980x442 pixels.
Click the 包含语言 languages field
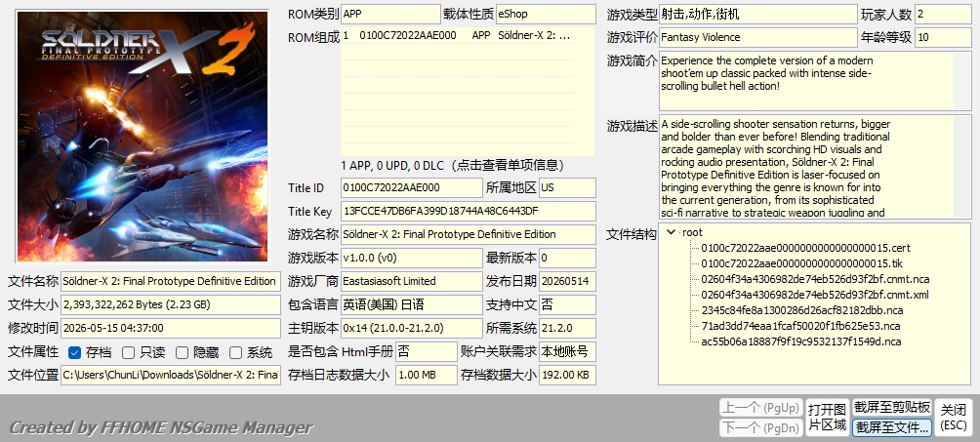click(x=411, y=304)
